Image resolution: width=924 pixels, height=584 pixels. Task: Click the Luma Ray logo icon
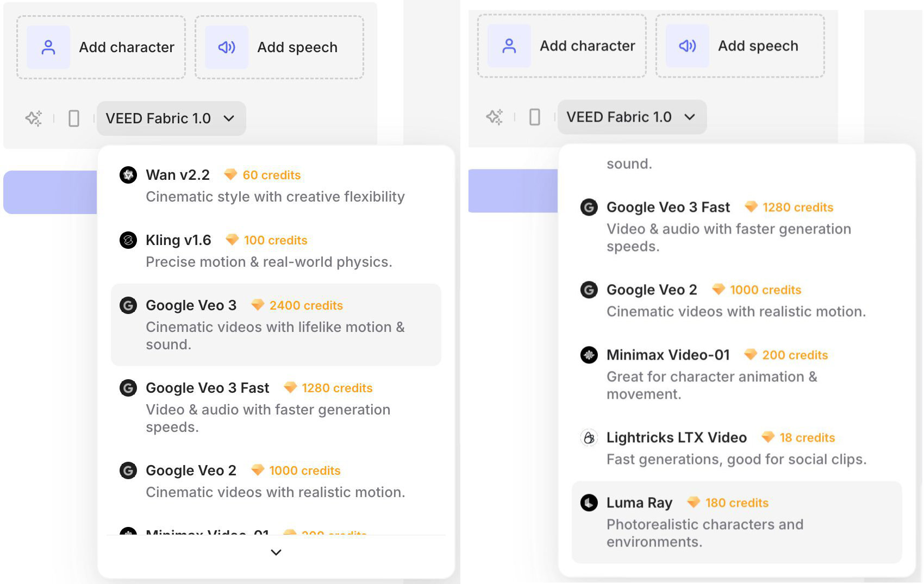pyautogui.click(x=589, y=503)
